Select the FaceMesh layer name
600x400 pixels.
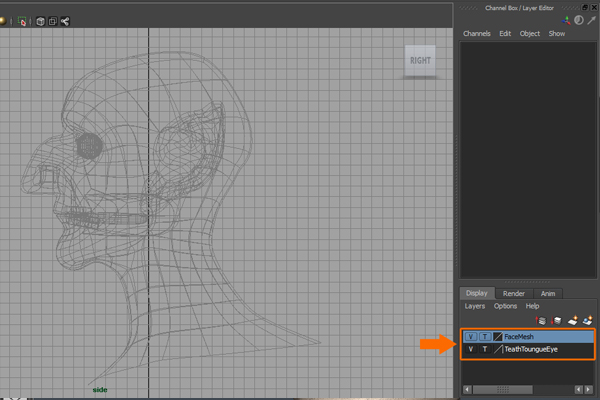click(519, 337)
